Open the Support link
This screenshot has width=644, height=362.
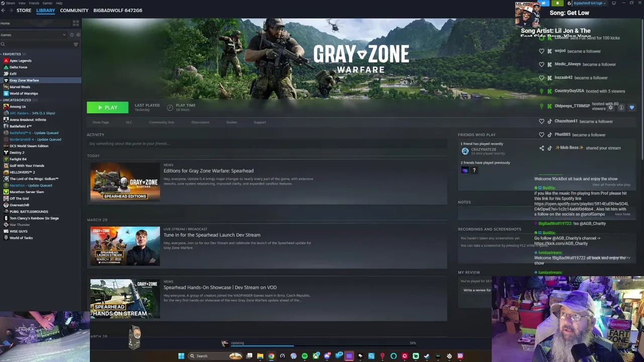(260, 122)
